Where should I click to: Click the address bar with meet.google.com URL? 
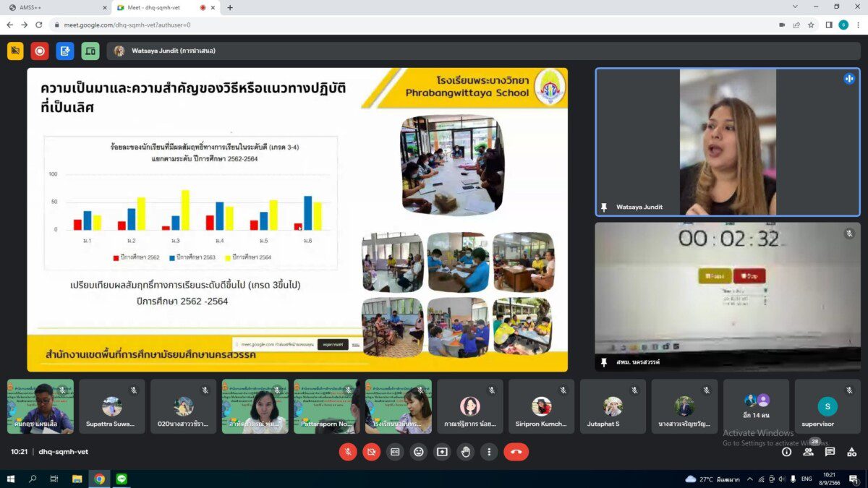click(412, 25)
